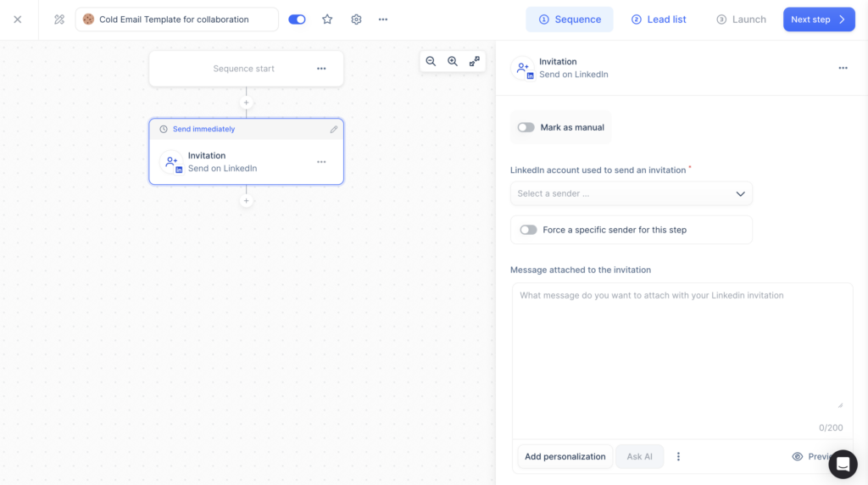
Task: Open the chat support bubble icon
Action: (843, 464)
